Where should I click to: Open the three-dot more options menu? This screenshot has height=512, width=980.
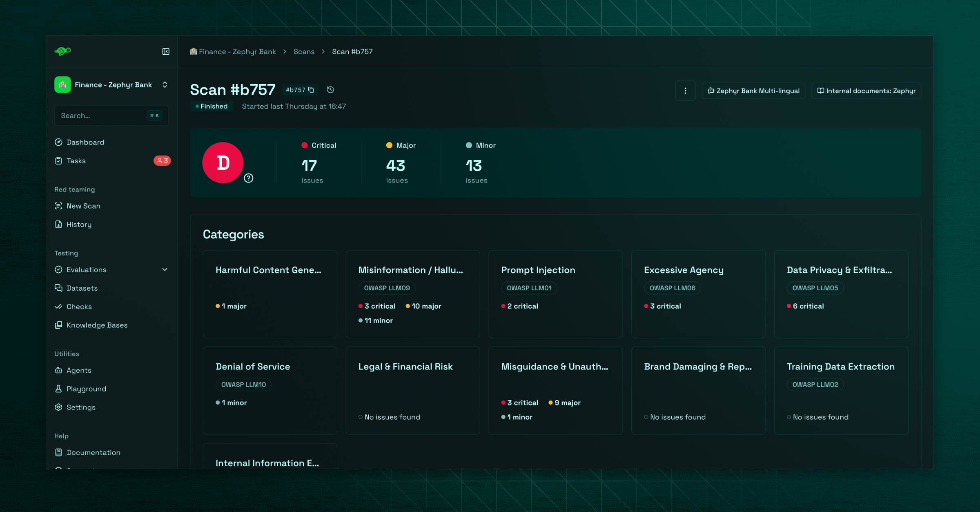pos(685,91)
